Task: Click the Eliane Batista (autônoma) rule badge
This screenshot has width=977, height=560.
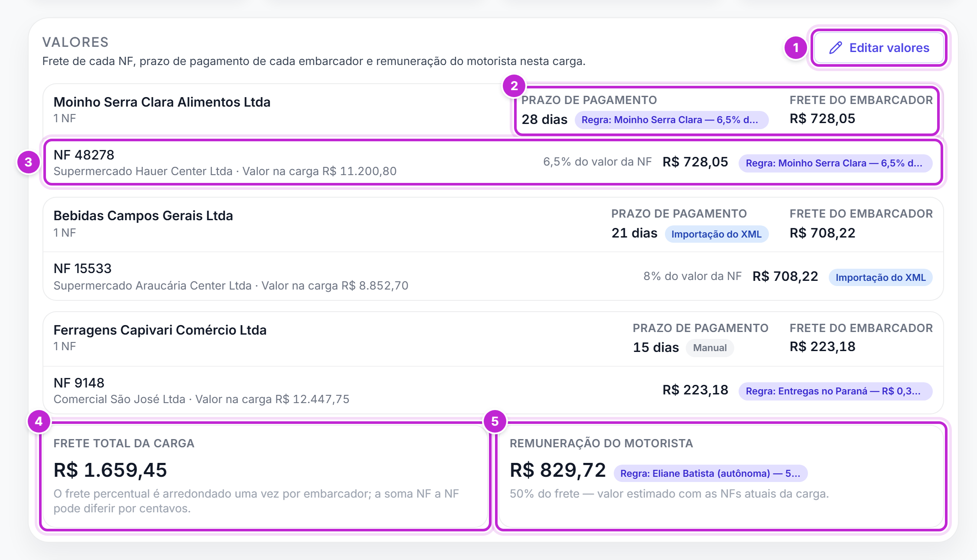Action: pos(710,473)
